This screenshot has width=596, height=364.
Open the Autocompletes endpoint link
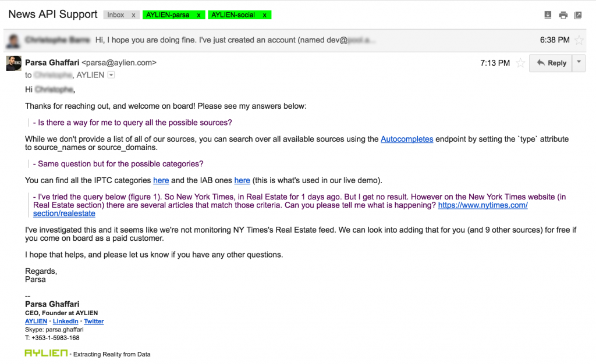coord(407,139)
